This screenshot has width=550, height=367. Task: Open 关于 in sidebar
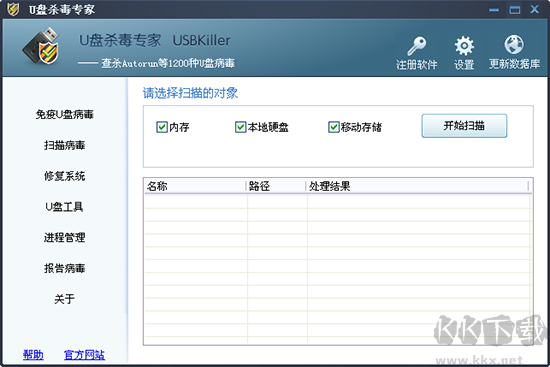tap(65, 299)
